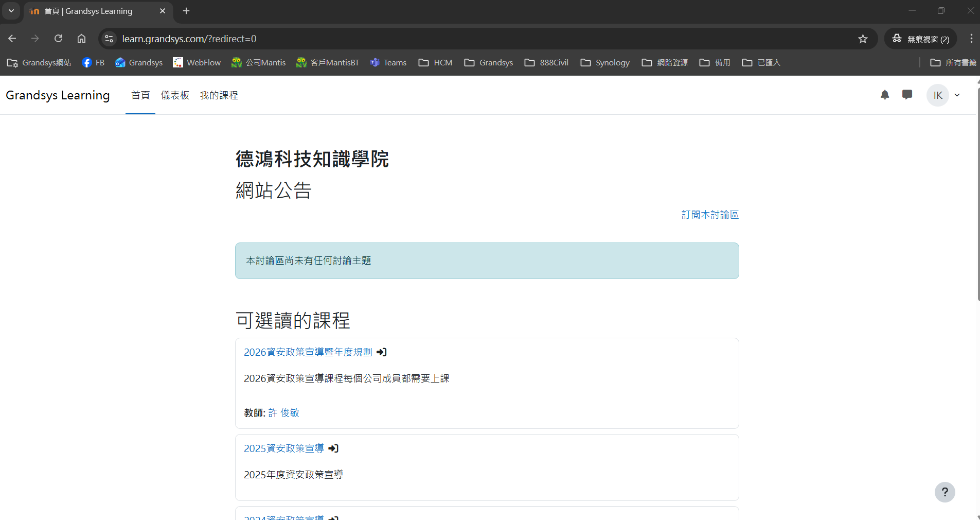The width and height of the screenshot is (980, 520).
Task: Bookmark this page with the star icon
Action: click(863, 39)
